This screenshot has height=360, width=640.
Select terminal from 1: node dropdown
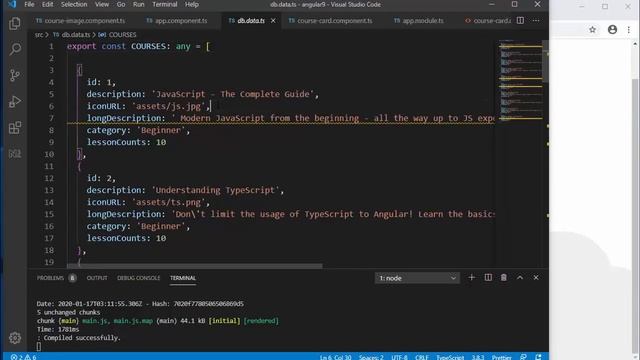coord(417,278)
